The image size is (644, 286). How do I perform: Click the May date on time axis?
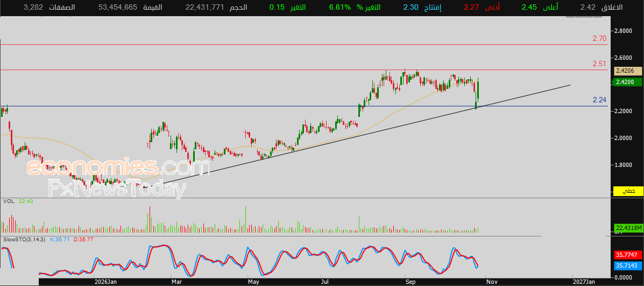[254, 282]
